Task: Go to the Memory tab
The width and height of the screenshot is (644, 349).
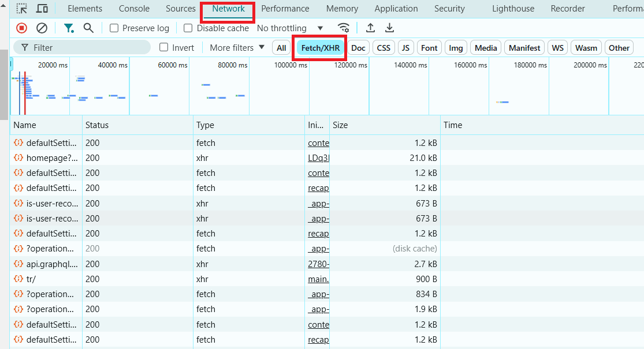Action: pos(342,8)
